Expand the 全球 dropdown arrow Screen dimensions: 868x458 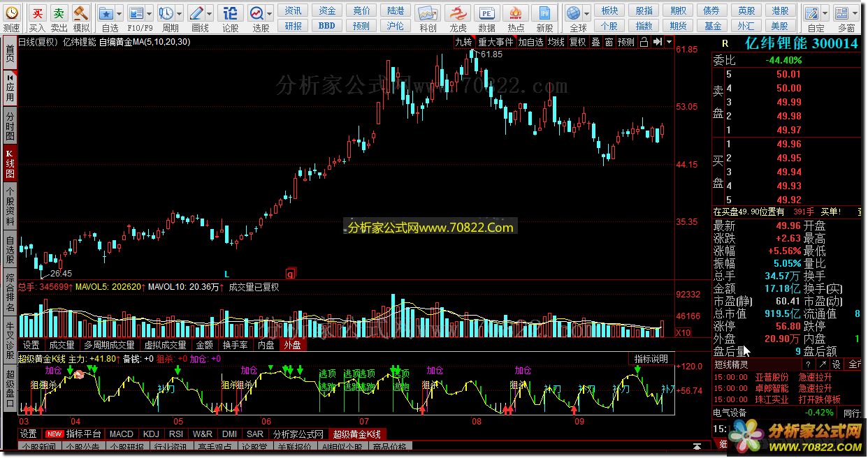(588, 13)
